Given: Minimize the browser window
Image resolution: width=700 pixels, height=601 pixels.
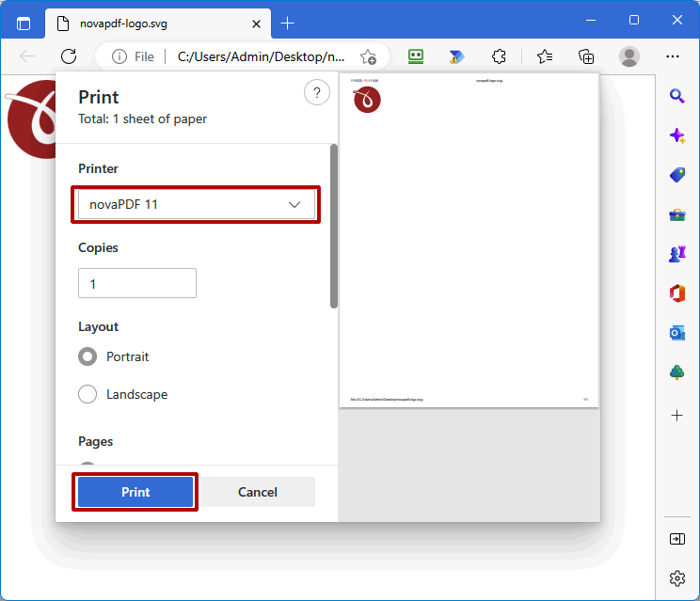Looking at the screenshot, I should tap(591, 20).
